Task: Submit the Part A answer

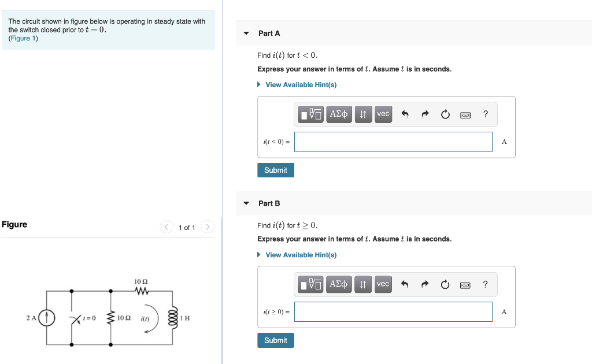Action: pyautogui.click(x=276, y=170)
